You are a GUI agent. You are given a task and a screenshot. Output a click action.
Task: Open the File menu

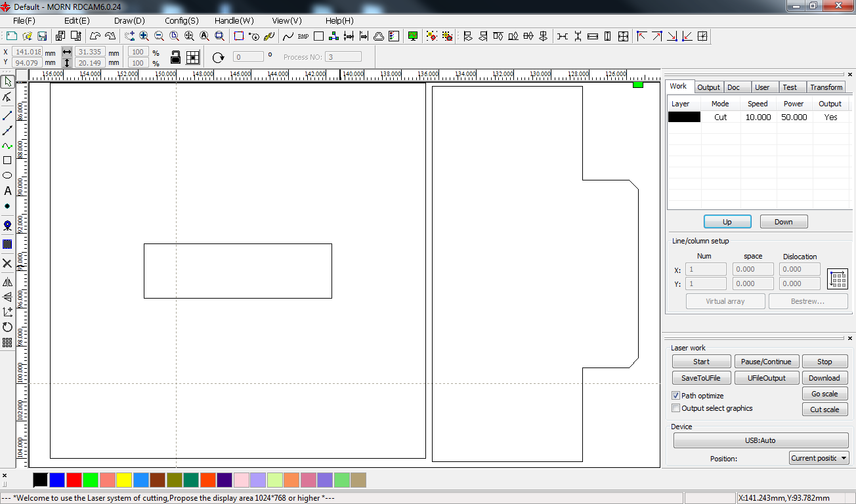[24, 20]
